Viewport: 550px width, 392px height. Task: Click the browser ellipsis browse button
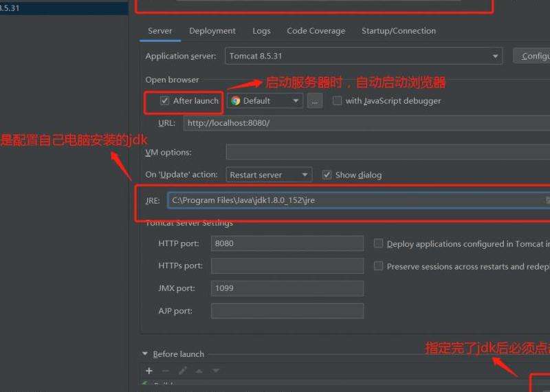click(x=315, y=101)
